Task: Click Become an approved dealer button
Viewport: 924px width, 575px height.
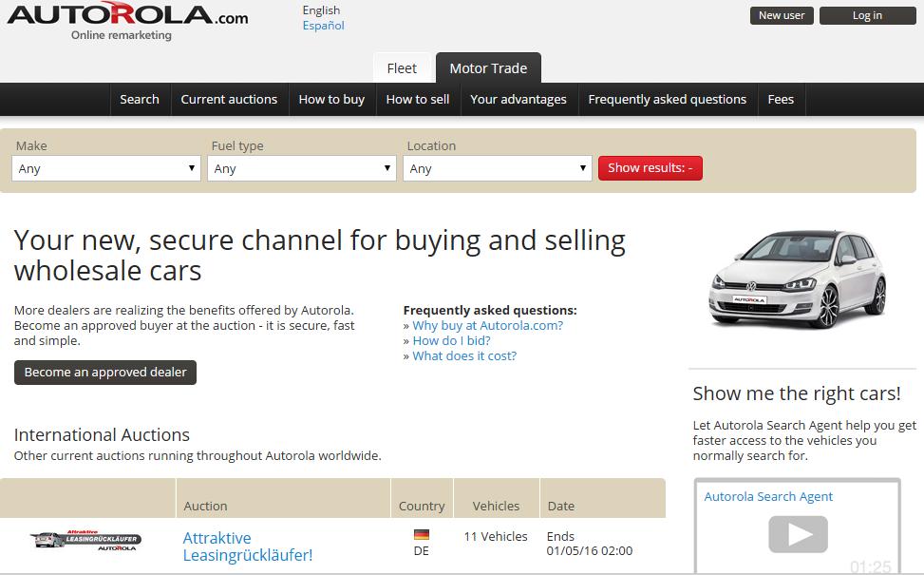Action: click(x=105, y=373)
